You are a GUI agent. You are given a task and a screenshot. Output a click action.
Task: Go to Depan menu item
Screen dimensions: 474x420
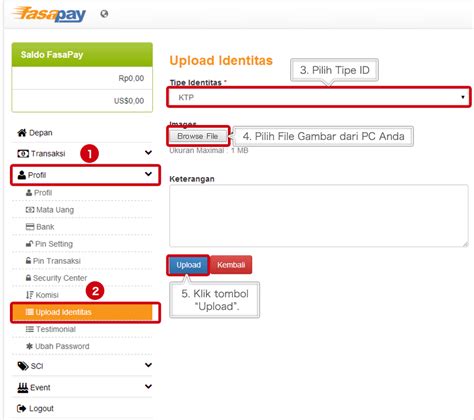click(x=82, y=133)
